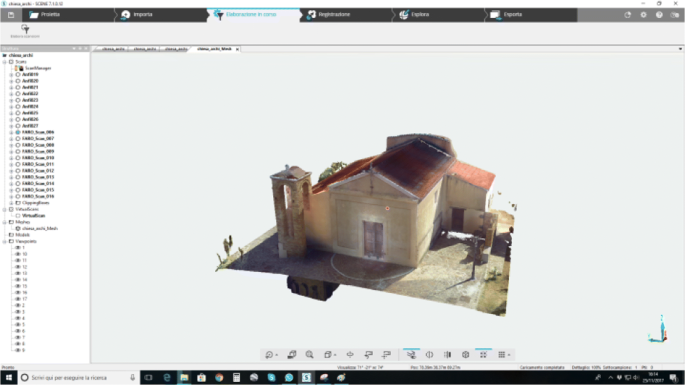Toggle load circle for FARO_Scan_010
Screen dimensions: 685x385
(x=18, y=158)
